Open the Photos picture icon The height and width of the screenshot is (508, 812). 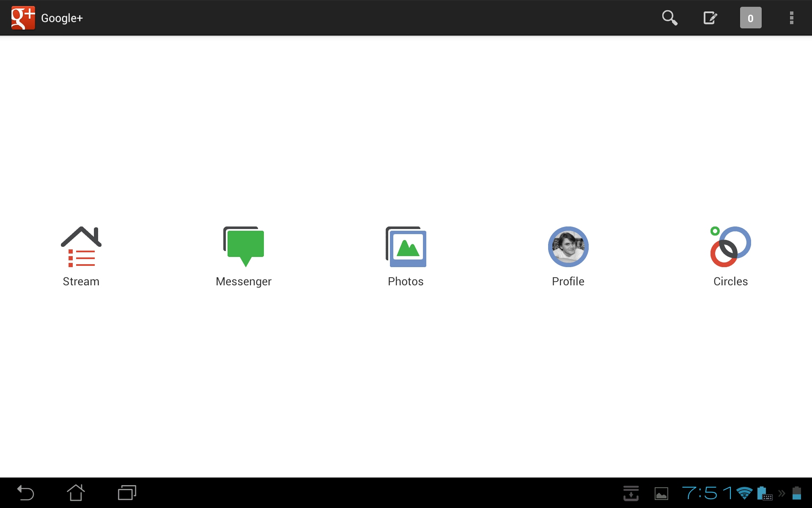pos(406,247)
